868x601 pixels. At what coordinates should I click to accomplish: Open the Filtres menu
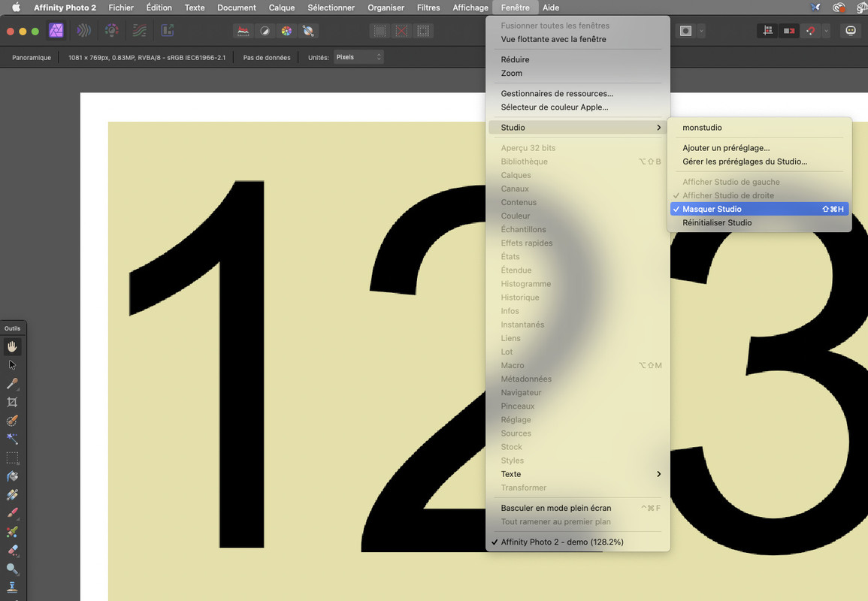tap(428, 8)
